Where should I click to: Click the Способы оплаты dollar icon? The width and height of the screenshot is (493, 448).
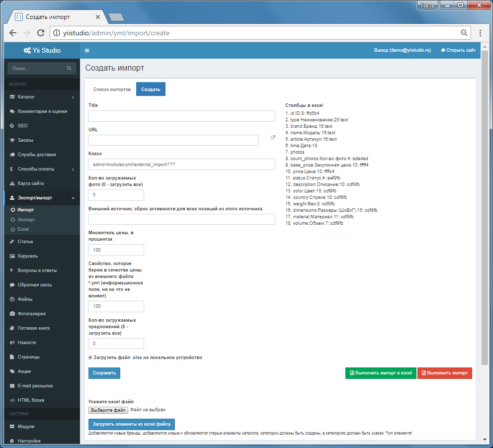(11, 169)
